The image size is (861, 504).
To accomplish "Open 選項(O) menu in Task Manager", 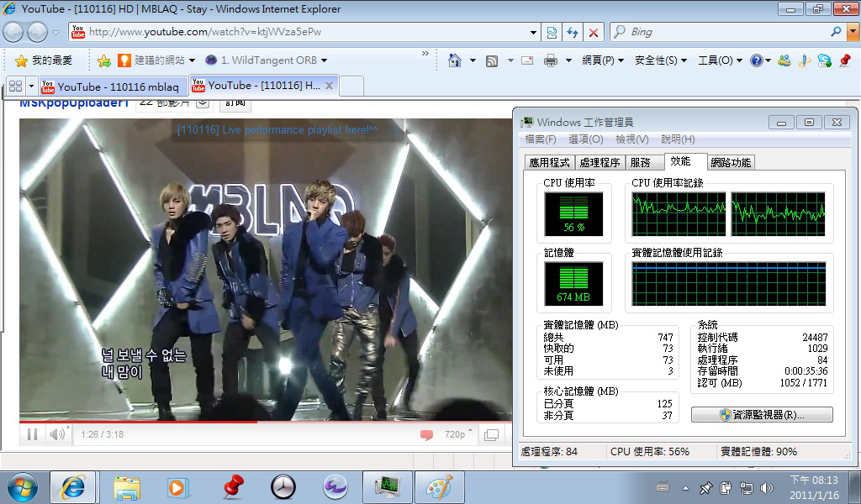I will (586, 139).
